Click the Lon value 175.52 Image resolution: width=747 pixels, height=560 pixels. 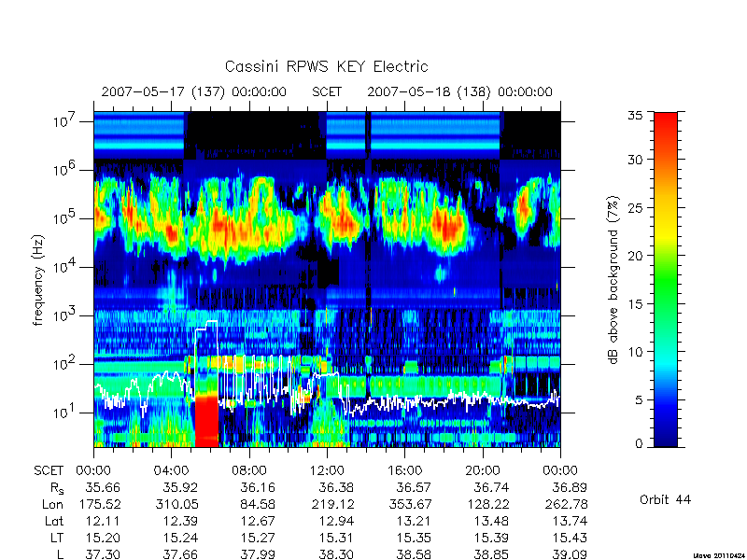point(99,504)
